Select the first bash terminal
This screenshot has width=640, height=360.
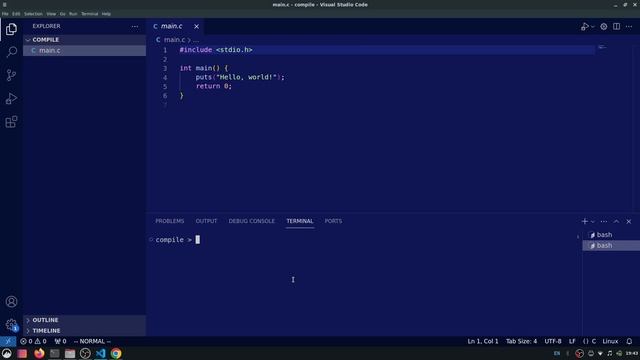pyautogui.click(x=611, y=235)
